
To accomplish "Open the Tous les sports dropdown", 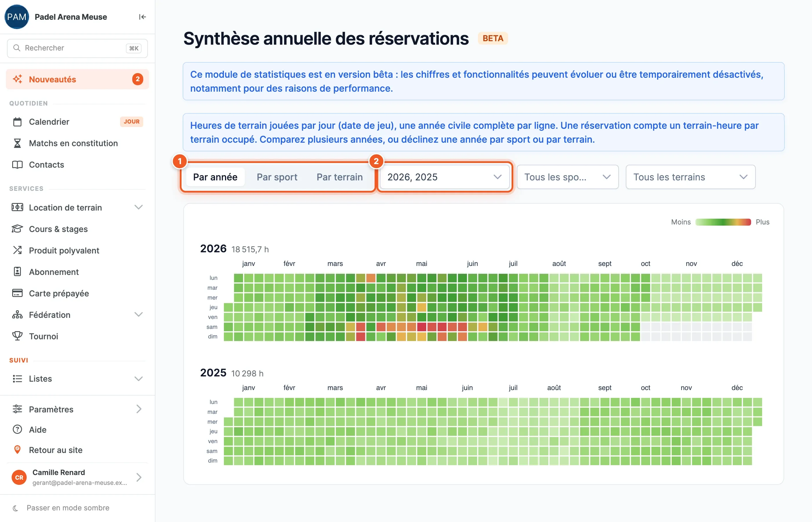I will coord(568,177).
